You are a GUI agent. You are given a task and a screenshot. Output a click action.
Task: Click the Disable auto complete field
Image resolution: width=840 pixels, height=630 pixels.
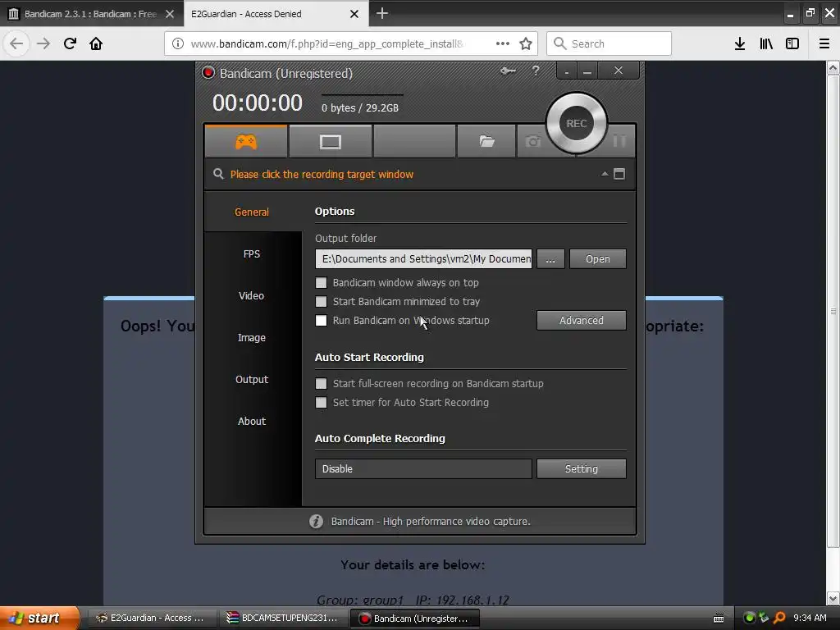pyautogui.click(x=423, y=468)
